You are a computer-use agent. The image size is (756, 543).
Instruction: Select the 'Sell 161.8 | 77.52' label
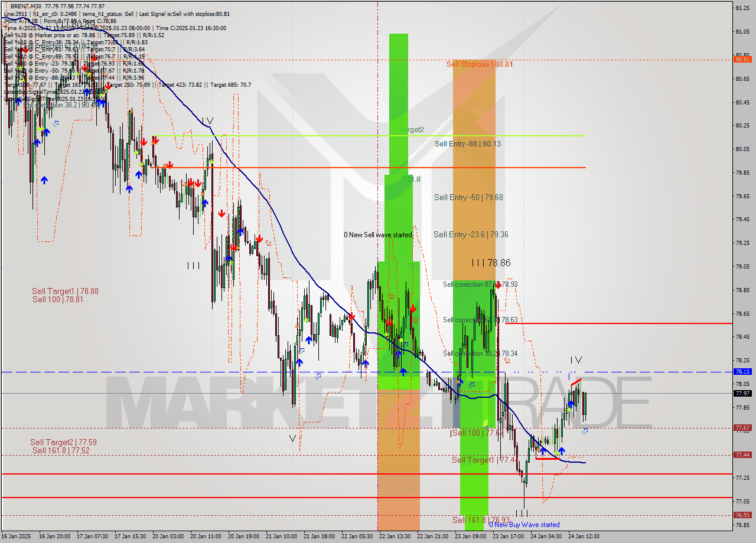click(x=61, y=450)
